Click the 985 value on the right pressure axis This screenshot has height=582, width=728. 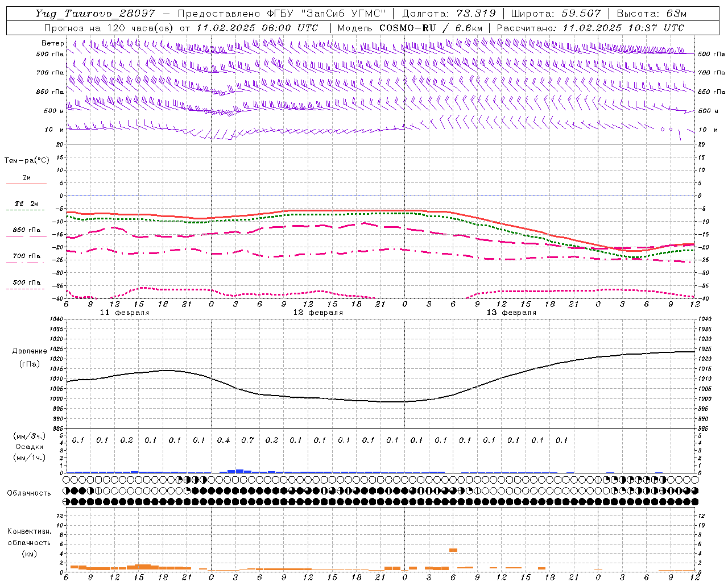click(x=704, y=429)
